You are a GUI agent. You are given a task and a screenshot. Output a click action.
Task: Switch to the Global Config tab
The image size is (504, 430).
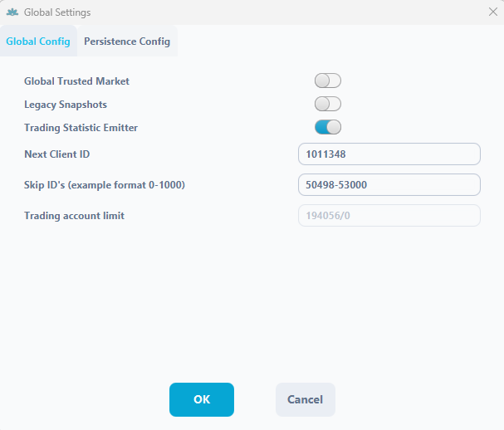(x=38, y=42)
